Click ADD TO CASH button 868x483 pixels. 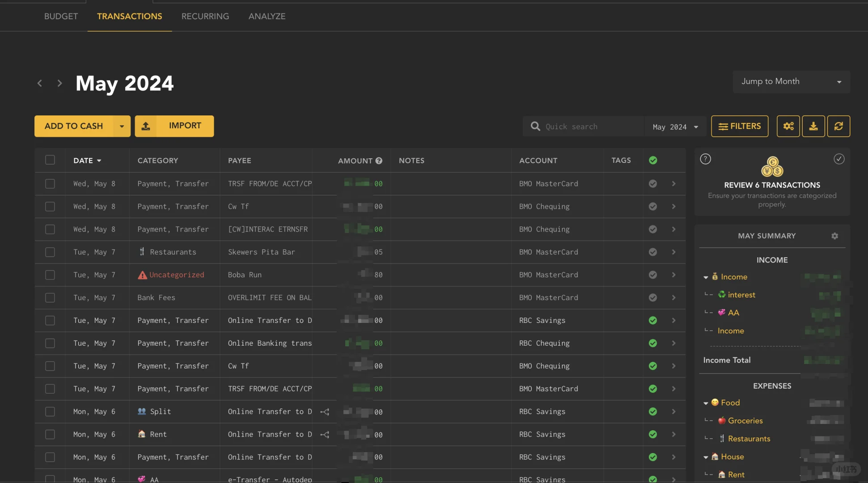coord(74,126)
